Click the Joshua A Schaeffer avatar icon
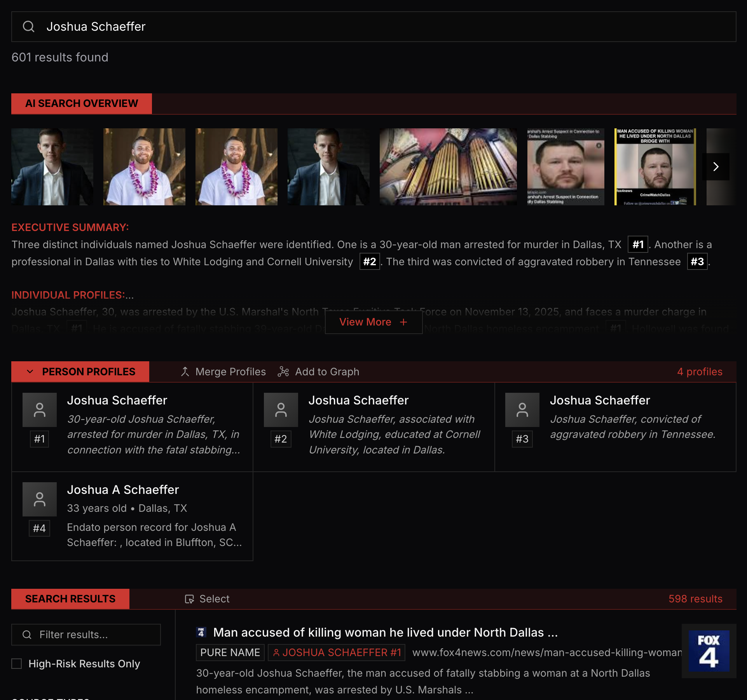 tap(40, 499)
